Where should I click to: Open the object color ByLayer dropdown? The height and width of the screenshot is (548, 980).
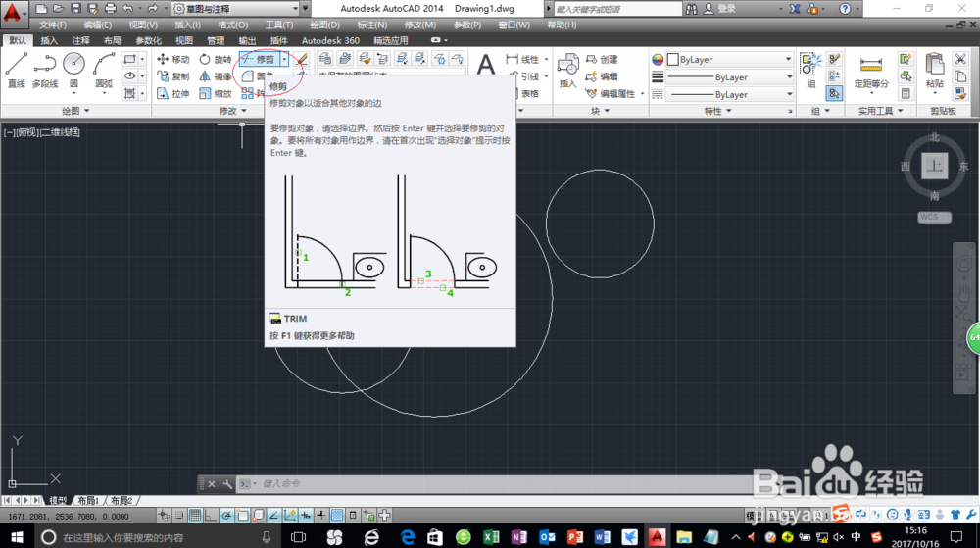(x=730, y=60)
